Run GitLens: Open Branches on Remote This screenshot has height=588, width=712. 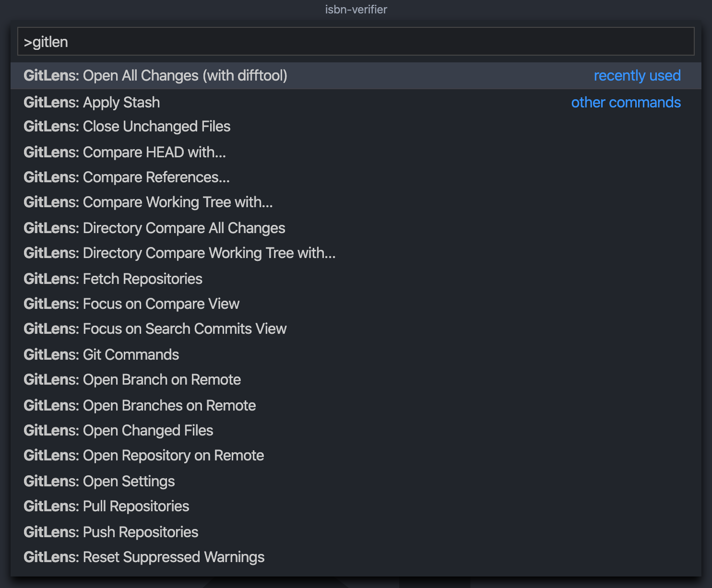pyautogui.click(x=140, y=405)
